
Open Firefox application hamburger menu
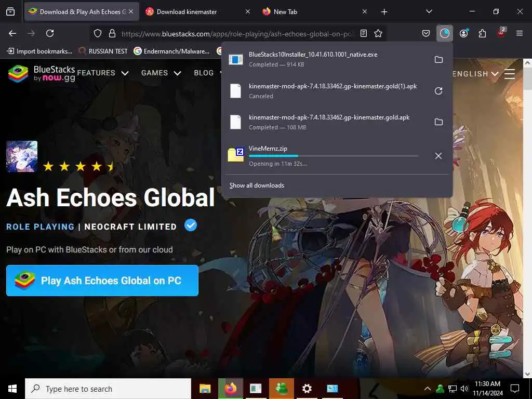coord(520,33)
